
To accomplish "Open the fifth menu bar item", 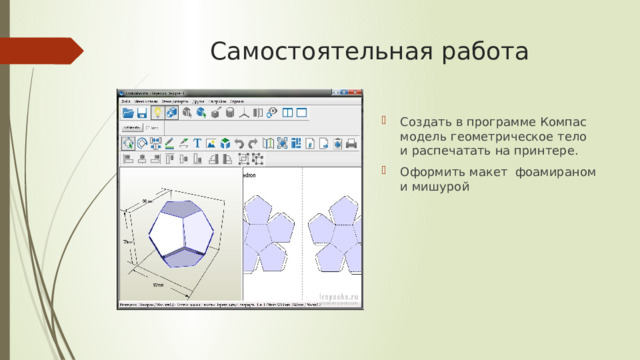I will [x=218, y=101].
